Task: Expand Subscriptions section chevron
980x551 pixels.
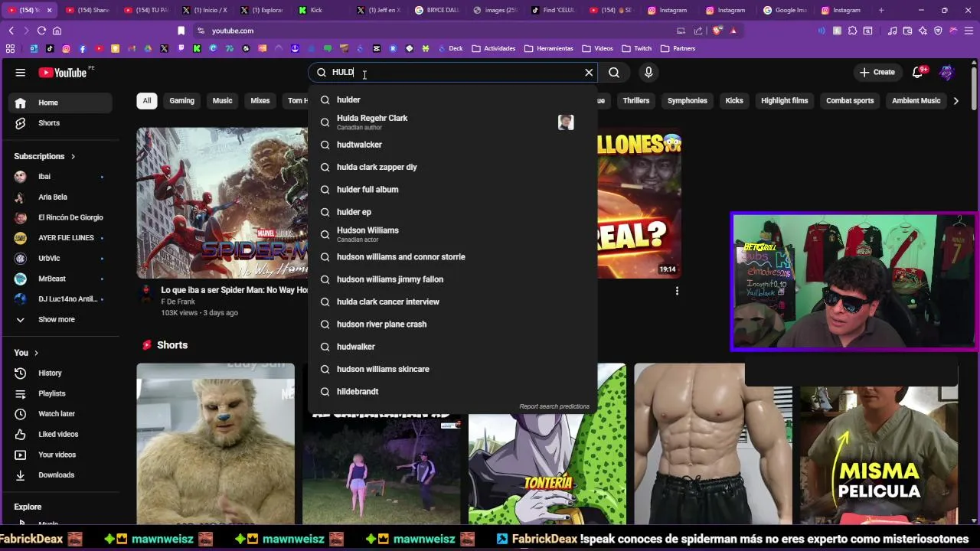Action: (73, 156)
